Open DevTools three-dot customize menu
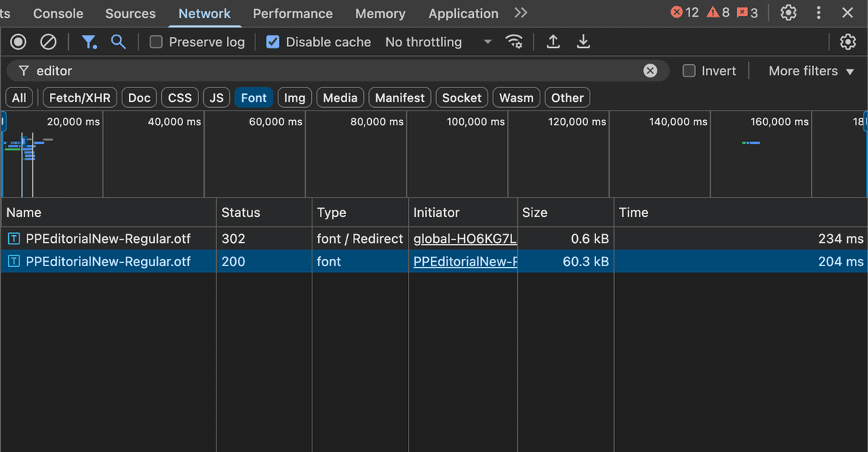 point(818,13)
